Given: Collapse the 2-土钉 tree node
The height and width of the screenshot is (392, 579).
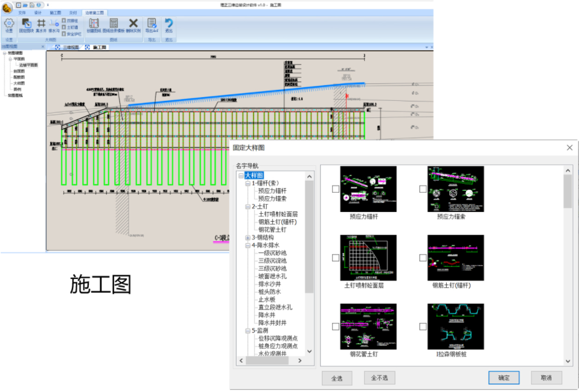Looking at the screenshot, I should click(x=248, y=207).
